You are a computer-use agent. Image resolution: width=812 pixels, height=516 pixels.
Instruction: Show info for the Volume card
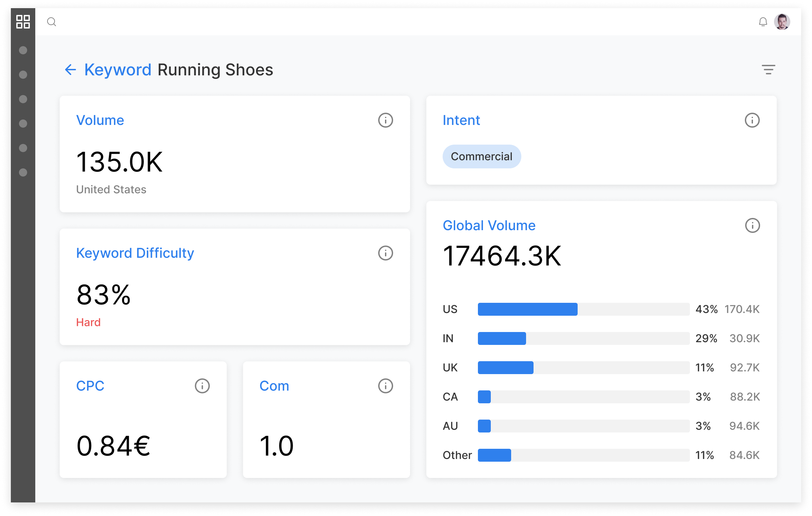pyautogui.click(x=385, y=120)
